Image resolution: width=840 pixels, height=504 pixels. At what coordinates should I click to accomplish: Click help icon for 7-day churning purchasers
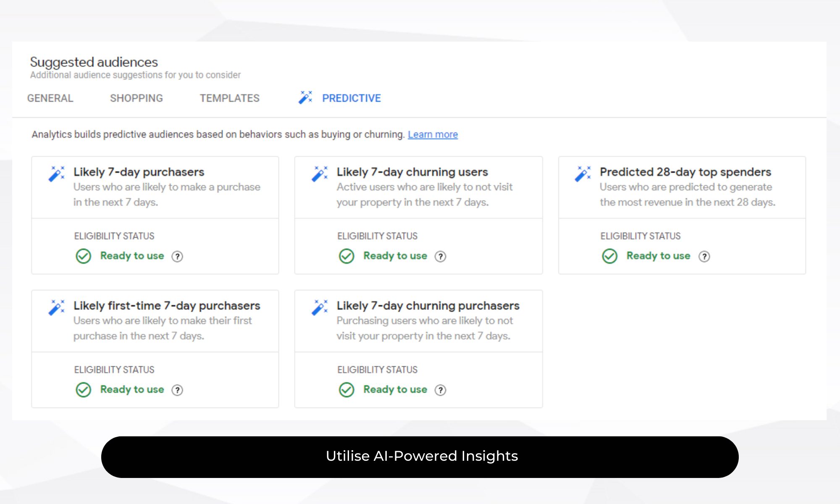coord(440,390)
